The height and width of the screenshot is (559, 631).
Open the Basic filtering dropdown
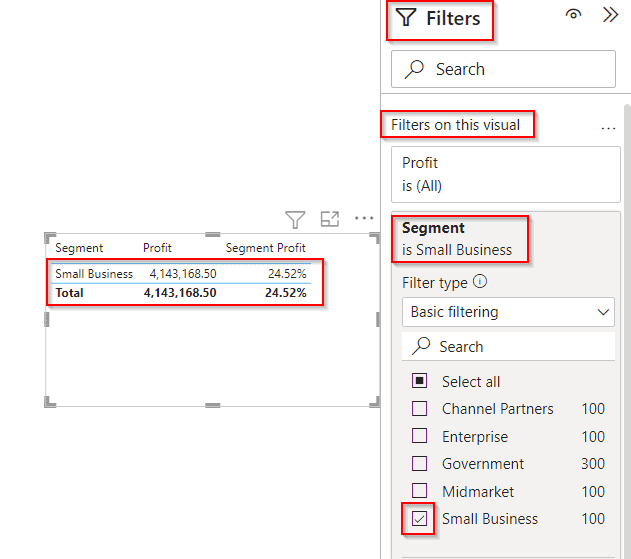click(508, 312)
